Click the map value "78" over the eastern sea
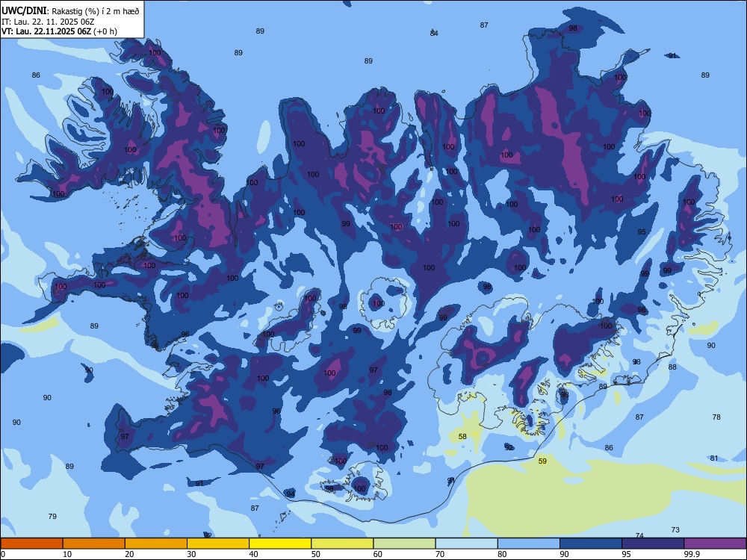 [716, 417]
